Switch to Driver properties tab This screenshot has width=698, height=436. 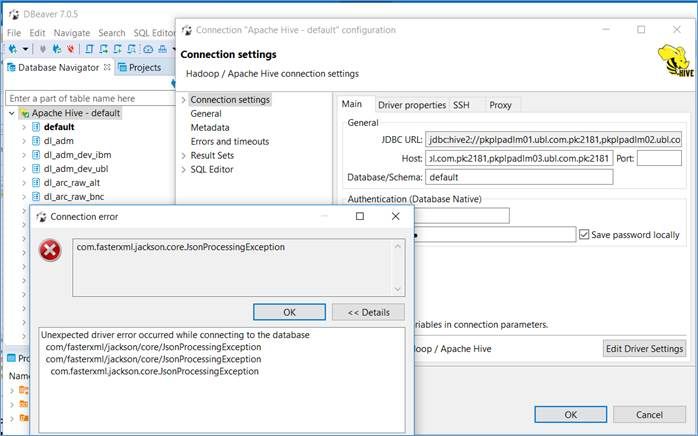tap(412, 105)
